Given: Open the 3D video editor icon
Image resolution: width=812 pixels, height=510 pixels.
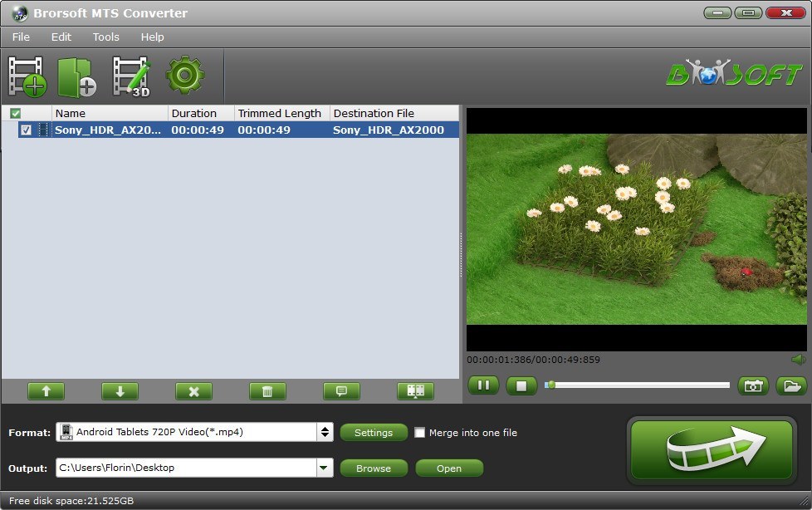Looking at the screenshot, I should (131, 76).
